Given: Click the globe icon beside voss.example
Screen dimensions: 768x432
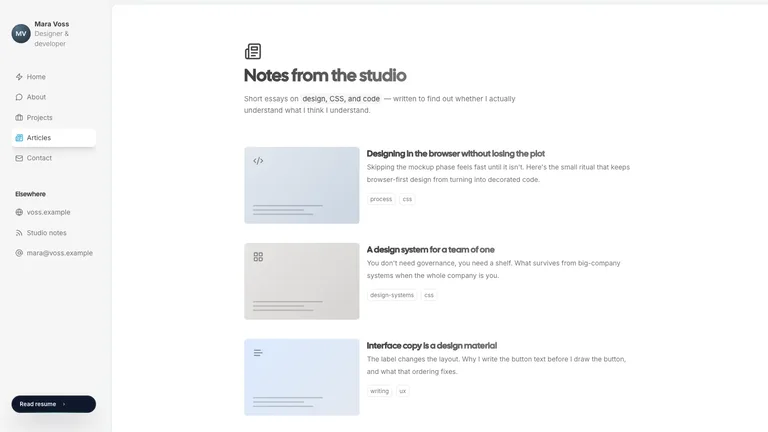Looking at the screenshot, I should pyautogui.click(x=19, y=212).
